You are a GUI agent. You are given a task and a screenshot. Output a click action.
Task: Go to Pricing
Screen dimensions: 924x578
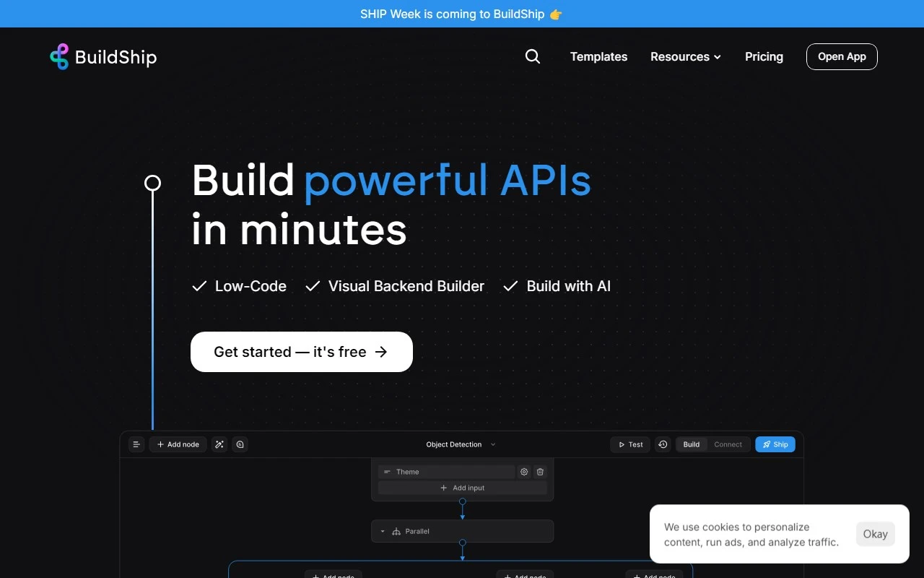tap(764, 56)
